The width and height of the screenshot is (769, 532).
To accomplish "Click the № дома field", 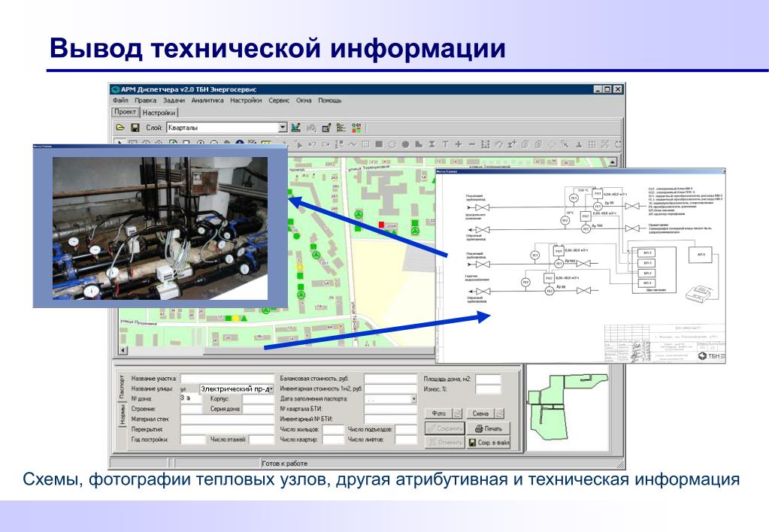I will [x=191, y=399].
